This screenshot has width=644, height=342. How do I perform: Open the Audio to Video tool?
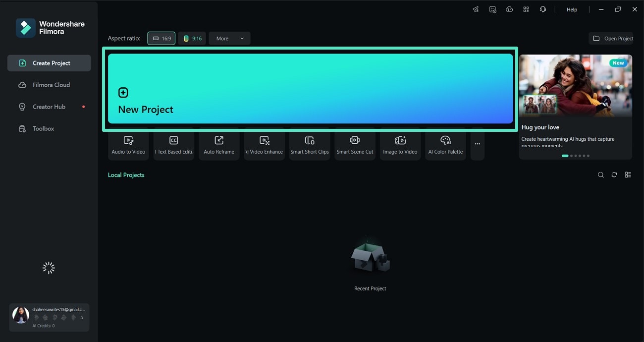[x=128, y=145]
